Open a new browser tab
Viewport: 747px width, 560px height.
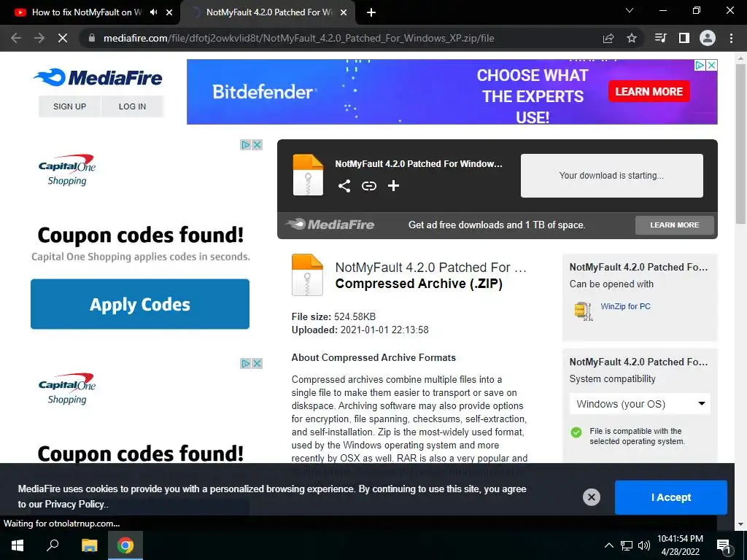(x=371, y=12)
